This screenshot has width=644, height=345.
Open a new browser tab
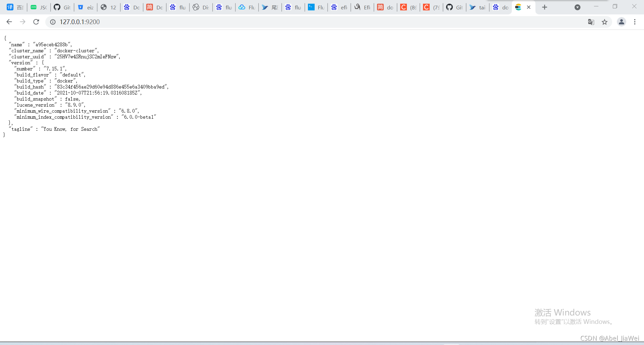click(544, 7)
